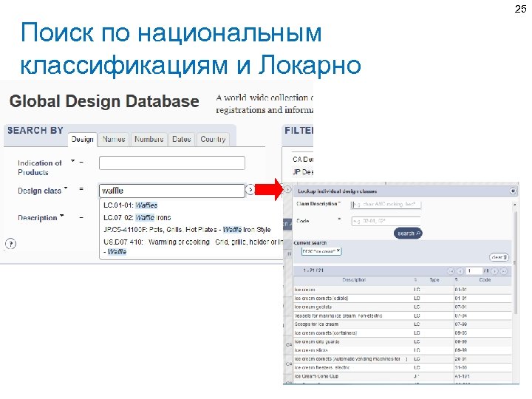Open the Design class field dropdown arrow
The image size is (532, 399).
66,188
